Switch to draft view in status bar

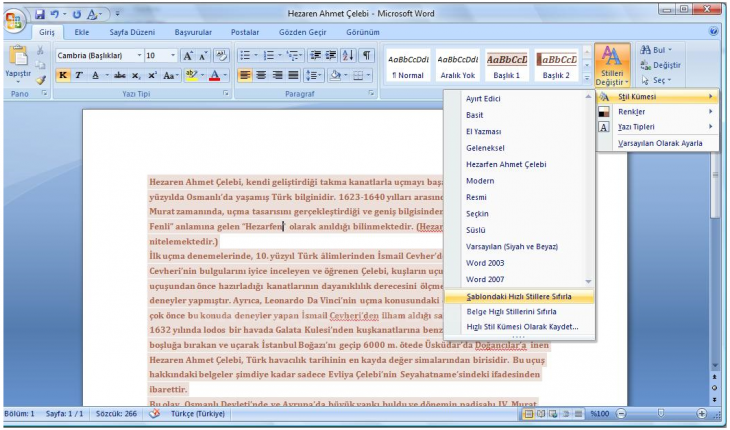pyautogui.click(x=578, y=413)
